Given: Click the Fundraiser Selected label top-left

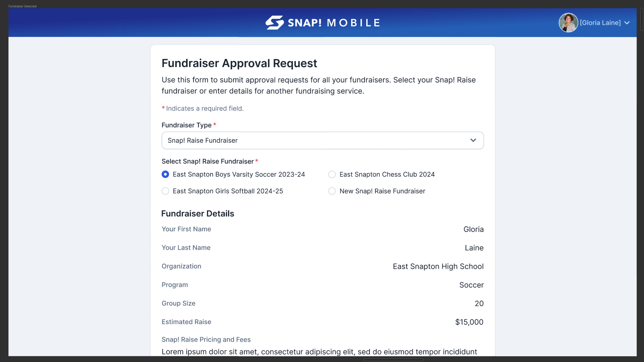Looking at the screenshot, I should [x=22, y=6].
